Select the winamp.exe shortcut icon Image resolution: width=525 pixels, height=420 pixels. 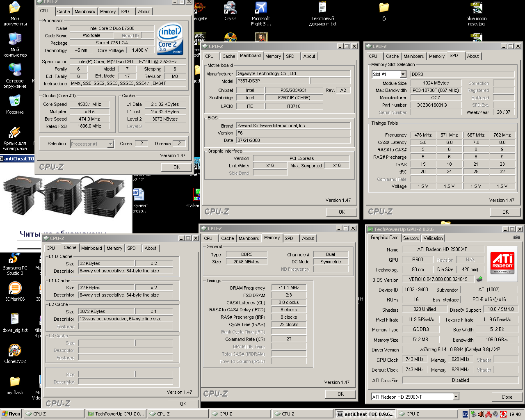[x=15, y=139]
